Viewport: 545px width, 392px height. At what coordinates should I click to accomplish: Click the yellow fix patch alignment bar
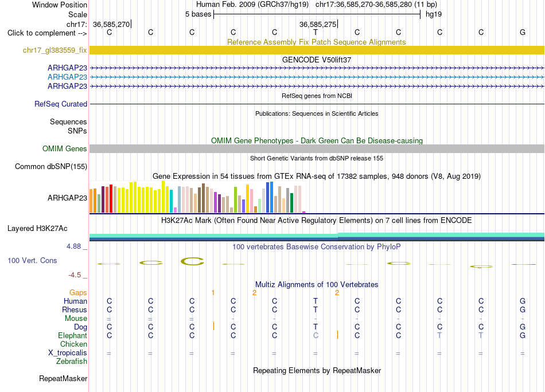(x=317, y=50)
